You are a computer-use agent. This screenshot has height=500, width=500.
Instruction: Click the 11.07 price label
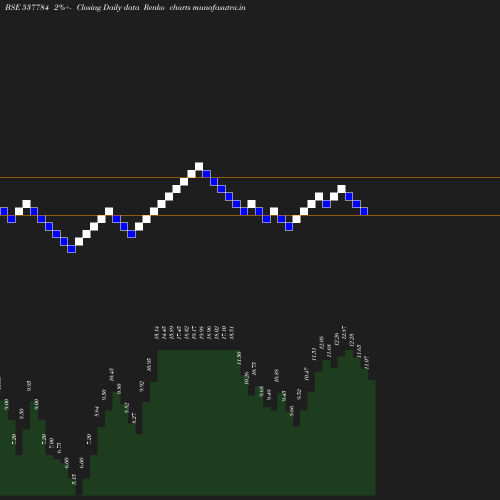[x=367, y=362]
